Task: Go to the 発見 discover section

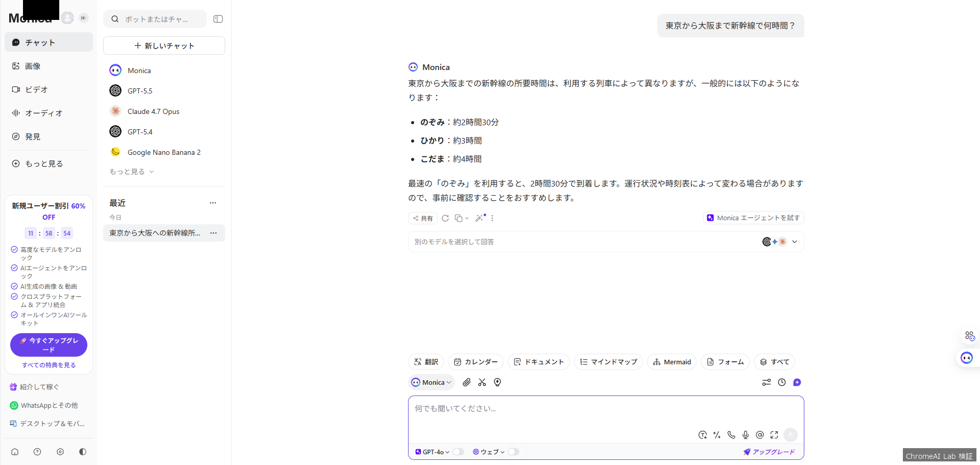Action: pyautogui.click(x=33, y=136)
